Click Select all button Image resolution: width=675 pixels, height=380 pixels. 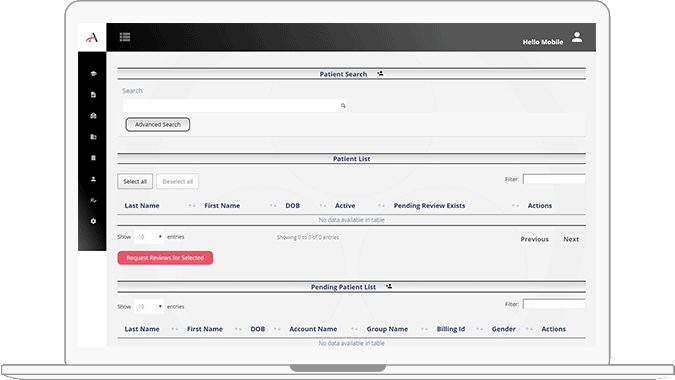tap(135, 181)
